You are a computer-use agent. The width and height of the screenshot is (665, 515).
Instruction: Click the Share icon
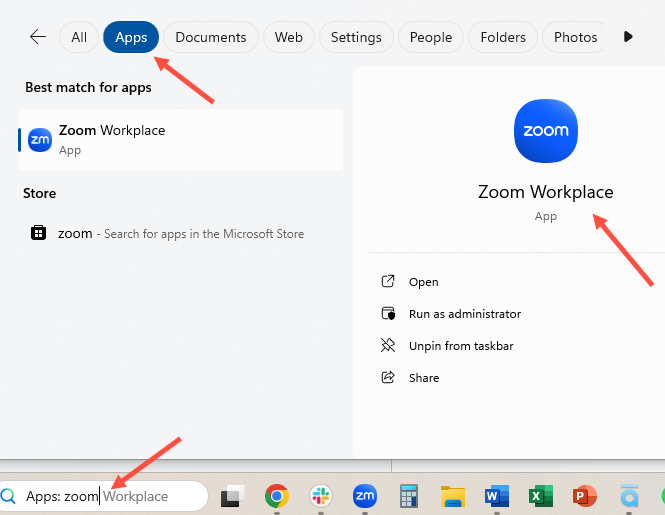click(x=388, y=377)
